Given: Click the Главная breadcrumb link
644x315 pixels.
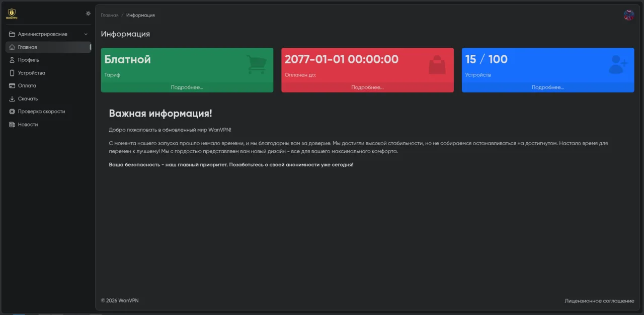Looking at the screenshot, I should click(110, 15).
